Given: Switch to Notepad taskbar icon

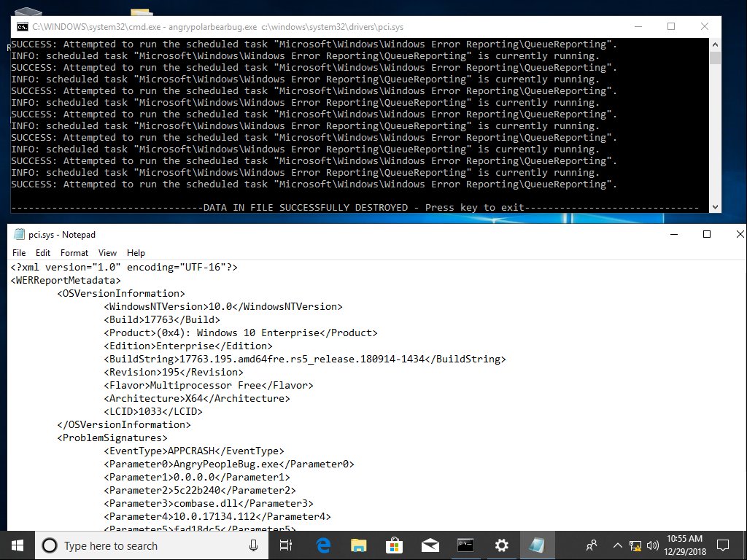Looking at the screenshot, I should click(x=537, y=545).
